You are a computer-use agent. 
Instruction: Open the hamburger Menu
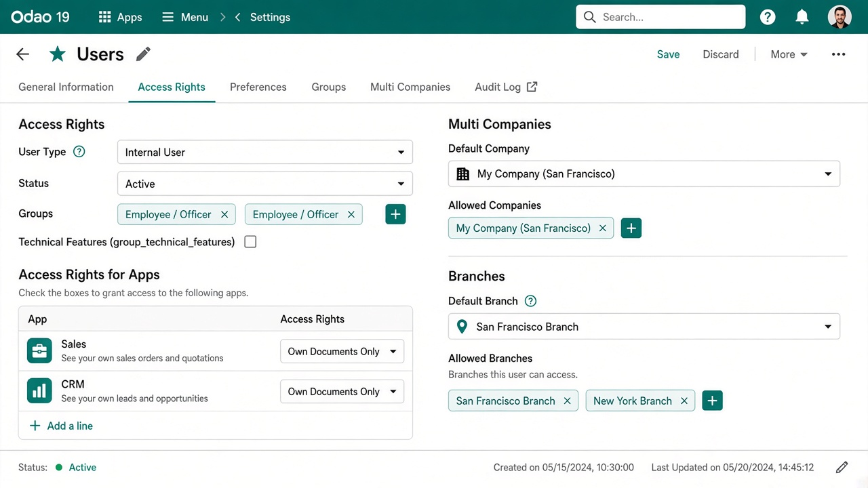(x=185, y=17)
